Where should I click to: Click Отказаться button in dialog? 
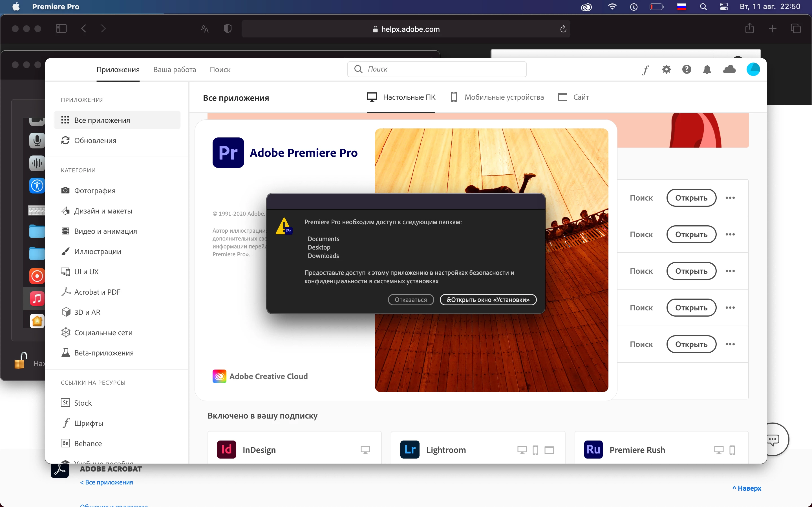pyautogui.click(x=411, y=300)
